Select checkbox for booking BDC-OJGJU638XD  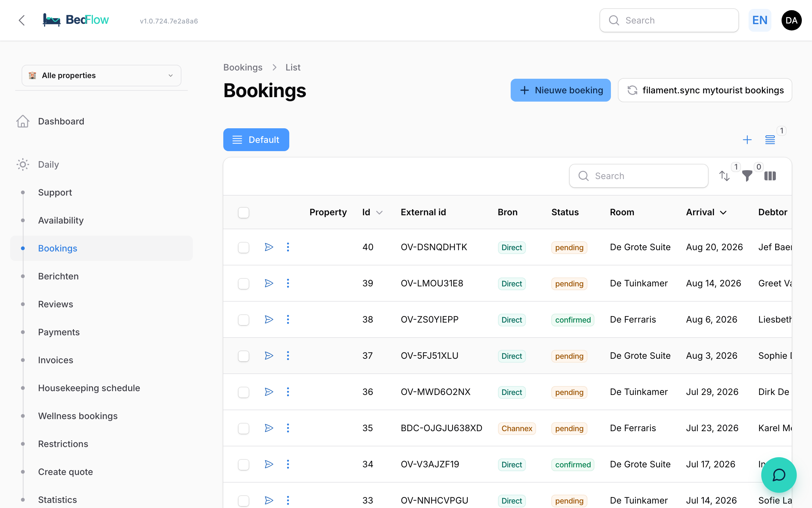tap(244, 428)
